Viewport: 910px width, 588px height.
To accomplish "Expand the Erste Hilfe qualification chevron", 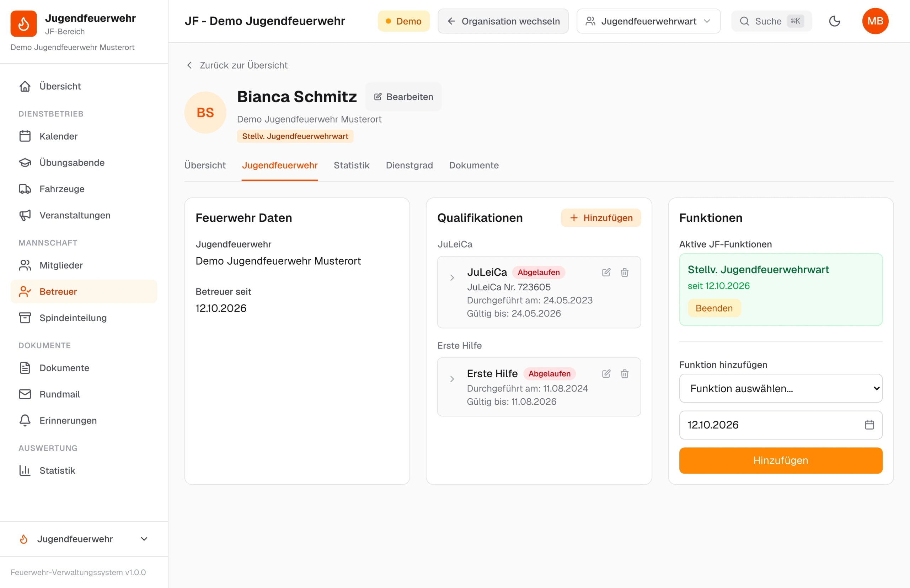I will [452, 379].
